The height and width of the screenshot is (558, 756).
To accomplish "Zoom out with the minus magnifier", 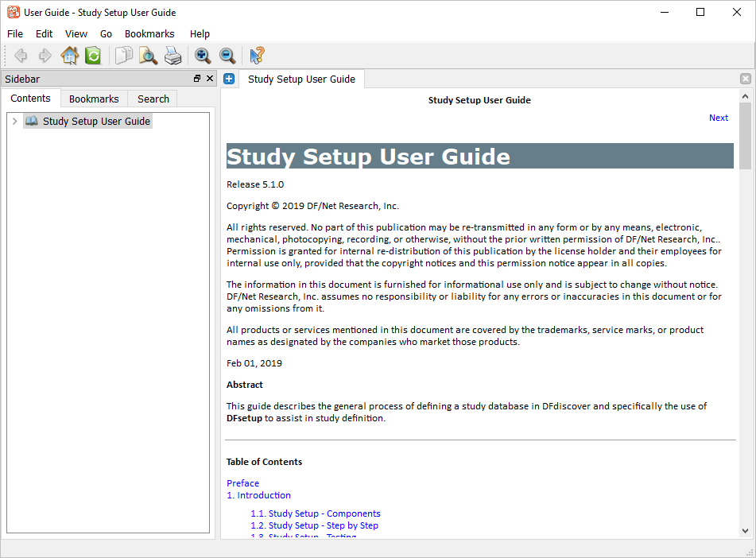I will [x=227, y=56].
